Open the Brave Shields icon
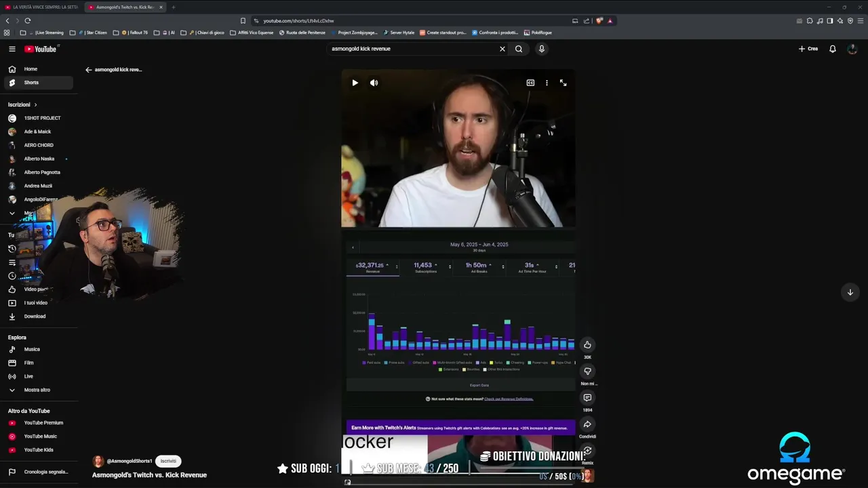Screen dimensions: 868x488 (x=599, y=20)
